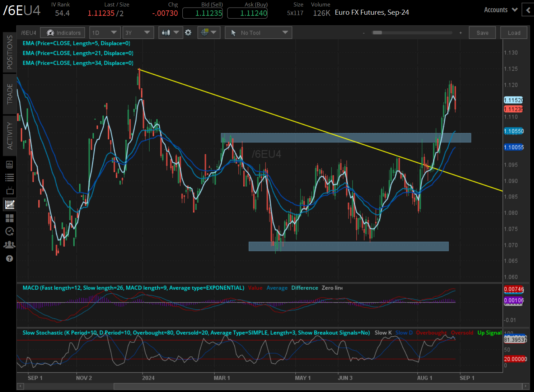Viewport: 534px width, 392px height.
Task: Open the news book icon in sidebar
Action: [10, 164]
